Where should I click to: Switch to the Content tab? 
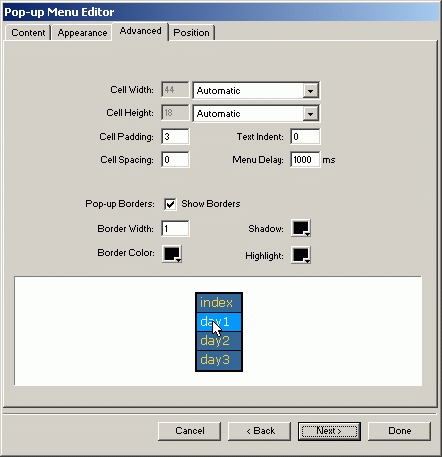coord(28,33)
